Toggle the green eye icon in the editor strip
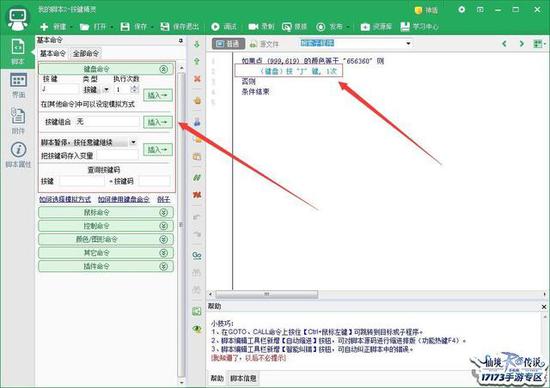This screenshot has height=388, width=550. pos(197,329)
